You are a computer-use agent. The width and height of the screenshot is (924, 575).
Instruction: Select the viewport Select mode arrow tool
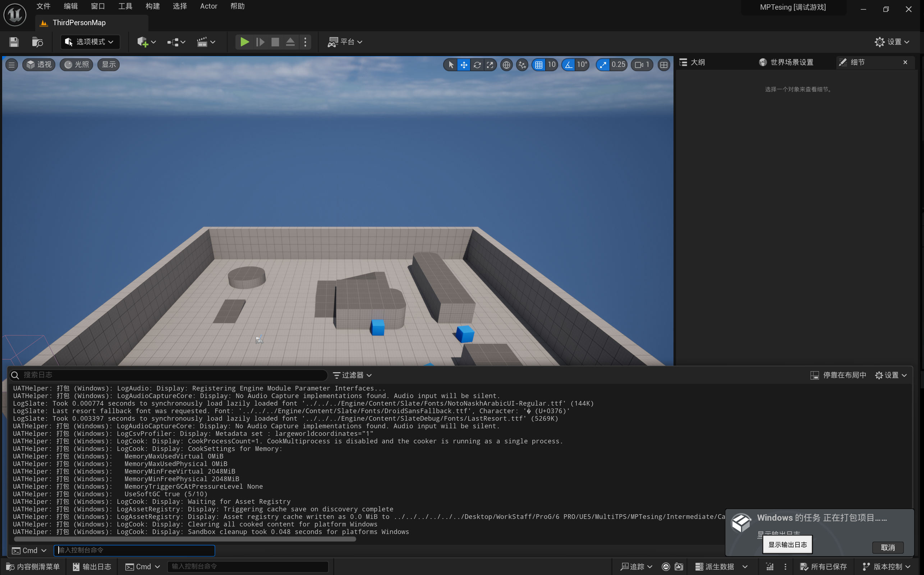(451, 65)
